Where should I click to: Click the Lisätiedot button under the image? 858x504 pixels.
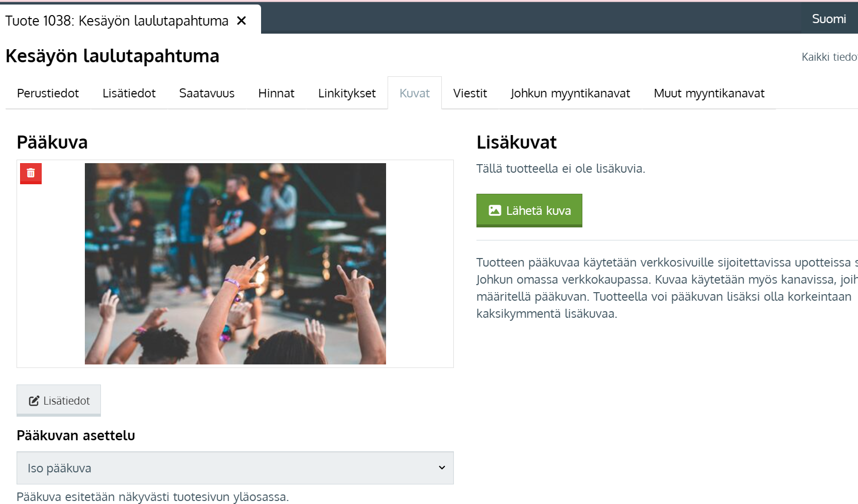click(x=59, y=401)
